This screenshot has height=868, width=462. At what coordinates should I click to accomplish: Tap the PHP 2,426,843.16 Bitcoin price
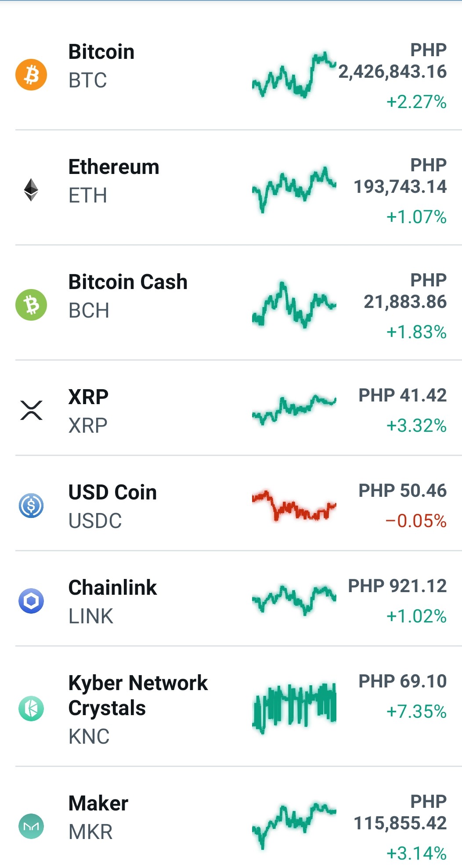coord(393,61)
